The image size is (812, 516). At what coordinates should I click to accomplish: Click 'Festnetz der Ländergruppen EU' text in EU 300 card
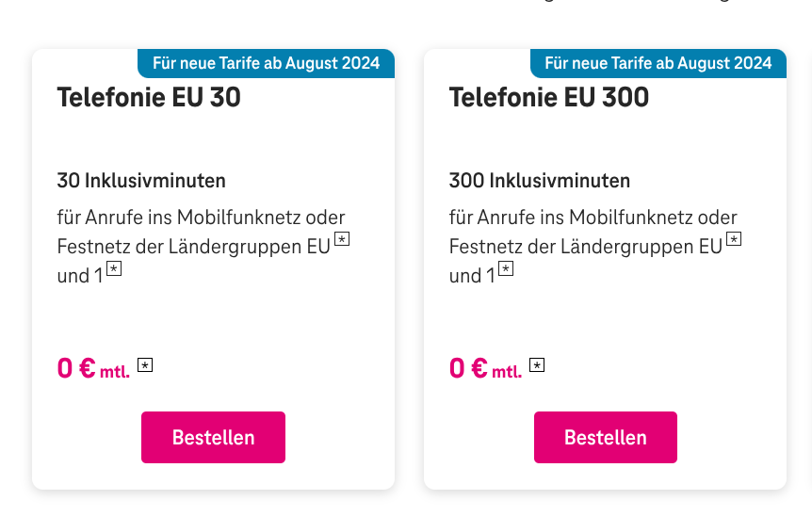click(x=585, y=247)
